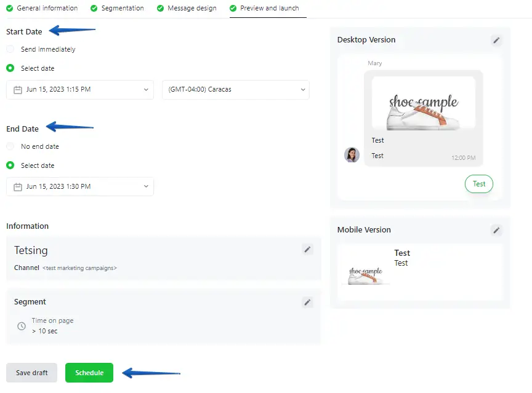Click the pencil icon in Segment card
This screenshot has width=532, height=393.
pyautogui.click(x=307, y=303)
